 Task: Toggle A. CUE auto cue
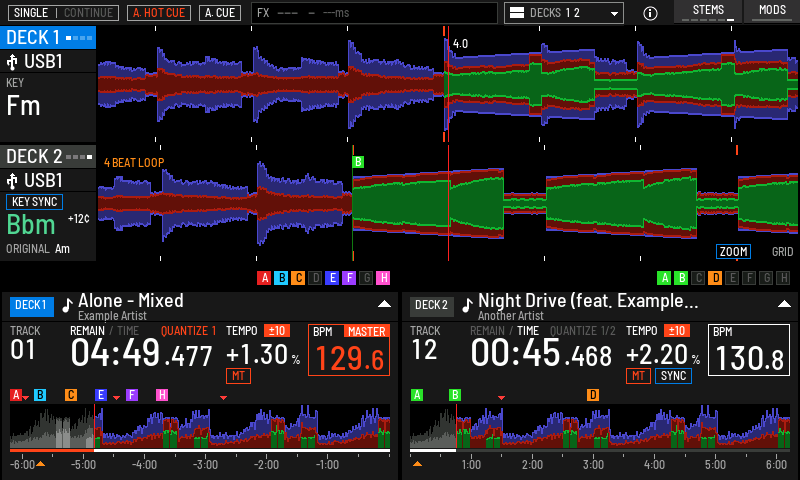pyautogui.click(x=220, y=13)
